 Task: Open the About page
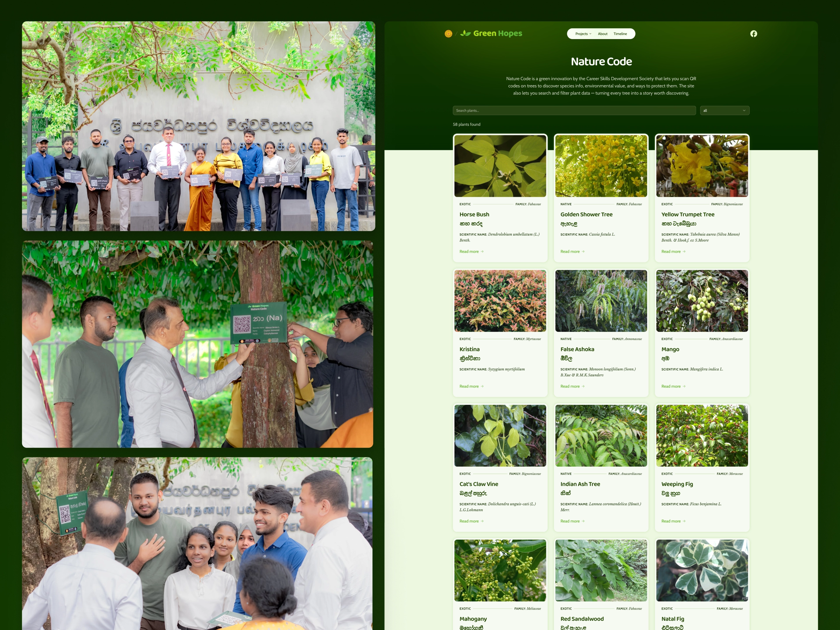[603, 34]
